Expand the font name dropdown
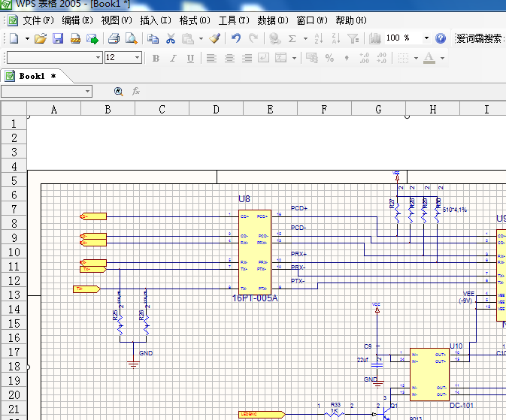 coord(98,58)
